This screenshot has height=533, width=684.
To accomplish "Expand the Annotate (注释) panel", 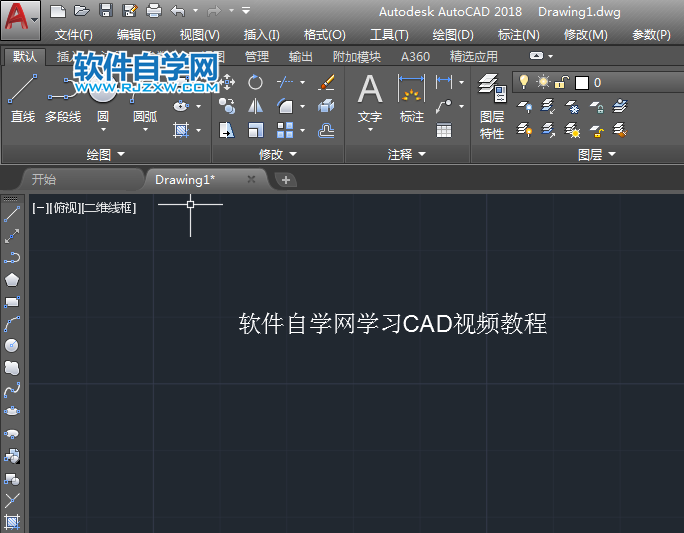I will pyautogui.click(x=407, y=154).
